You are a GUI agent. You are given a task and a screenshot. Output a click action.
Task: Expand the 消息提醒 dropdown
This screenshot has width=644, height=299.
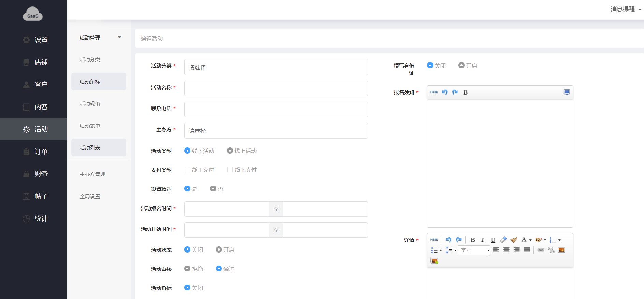coord(626,9)
